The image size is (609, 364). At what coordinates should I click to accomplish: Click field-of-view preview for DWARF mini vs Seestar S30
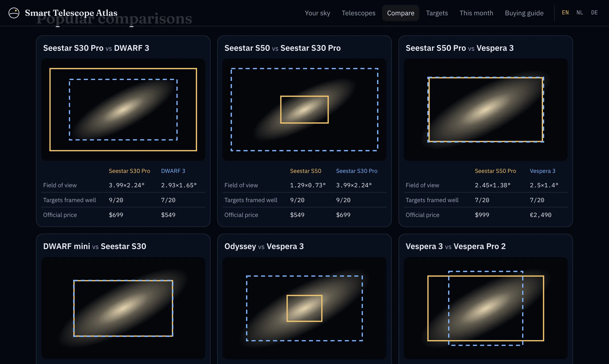123,308
